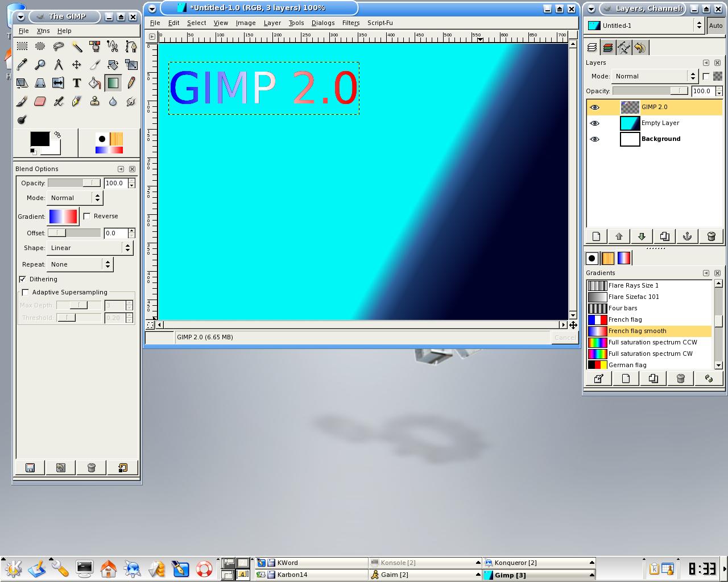Click the Auto button
The height and width of the screenshot is (582, 728).
(x=716, y=26)
